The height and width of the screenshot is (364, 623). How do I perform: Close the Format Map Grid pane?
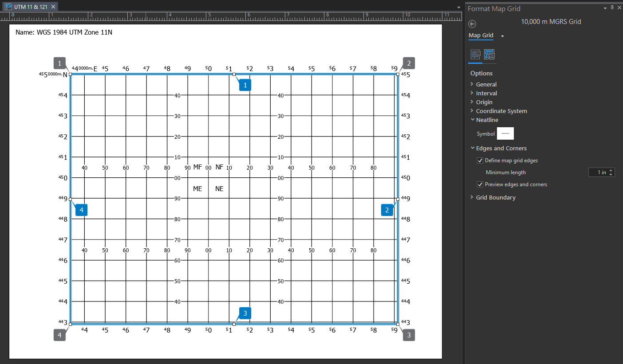pos(619,8)
